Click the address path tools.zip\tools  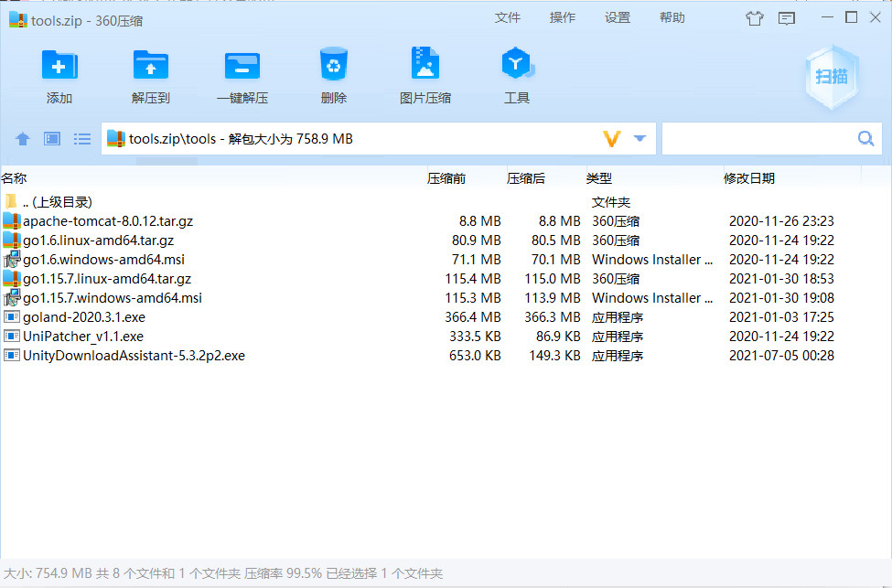pyautogui.click(x=172, y=139)
